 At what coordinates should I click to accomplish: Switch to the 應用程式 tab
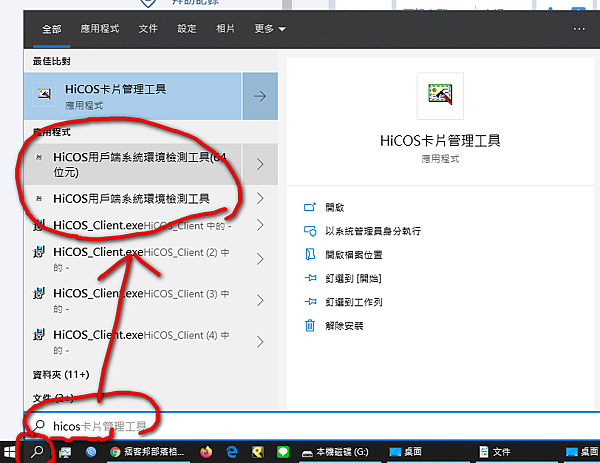99,29
